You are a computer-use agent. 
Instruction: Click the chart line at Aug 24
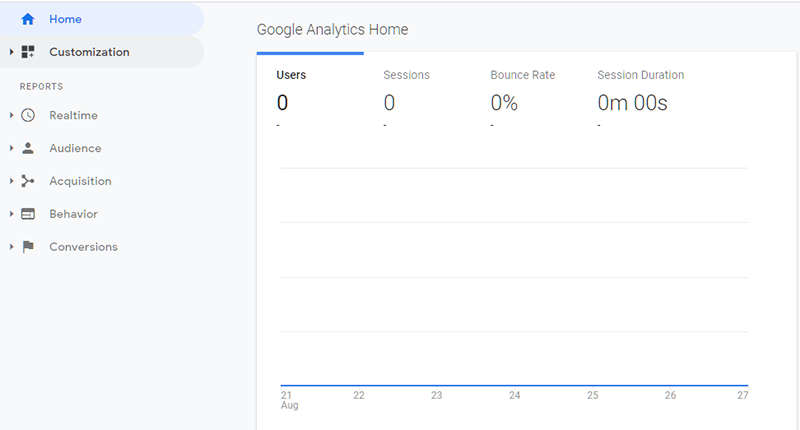pos(514,385)
